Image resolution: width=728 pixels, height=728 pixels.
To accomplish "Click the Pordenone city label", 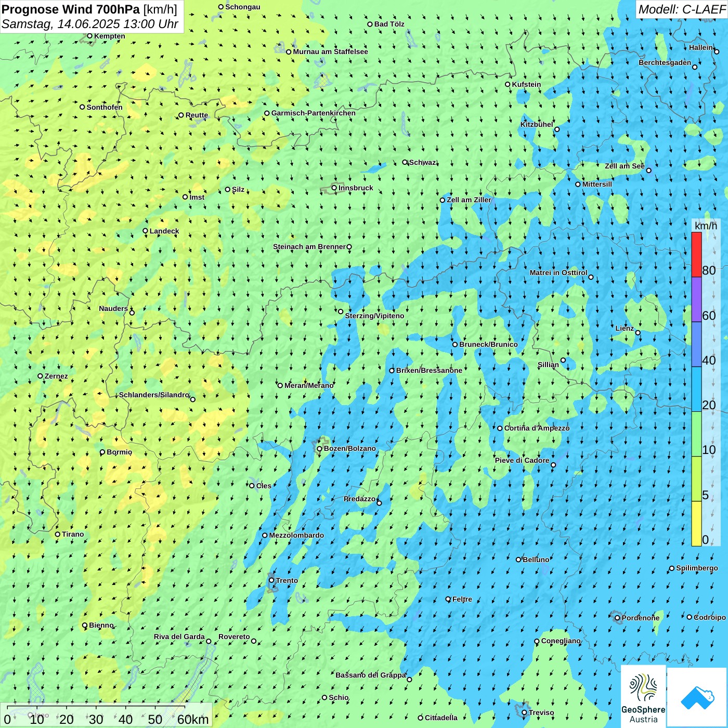I will coord(641,618).
